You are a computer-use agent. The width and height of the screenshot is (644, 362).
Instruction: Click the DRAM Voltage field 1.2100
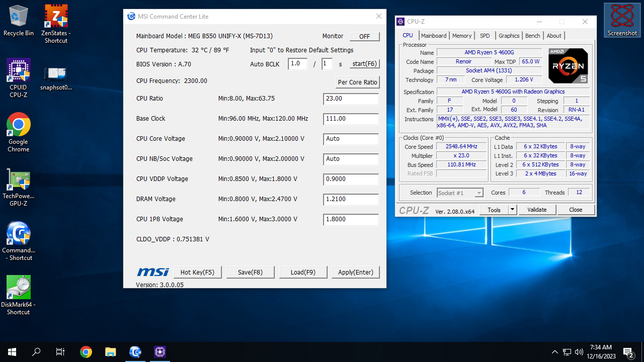pyautogui.click(x=351, y=200)
